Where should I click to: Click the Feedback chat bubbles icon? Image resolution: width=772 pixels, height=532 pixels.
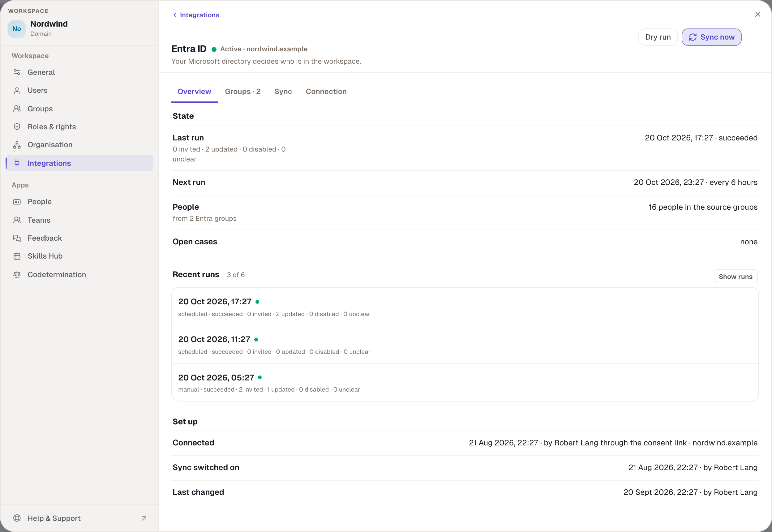(17, 238)
